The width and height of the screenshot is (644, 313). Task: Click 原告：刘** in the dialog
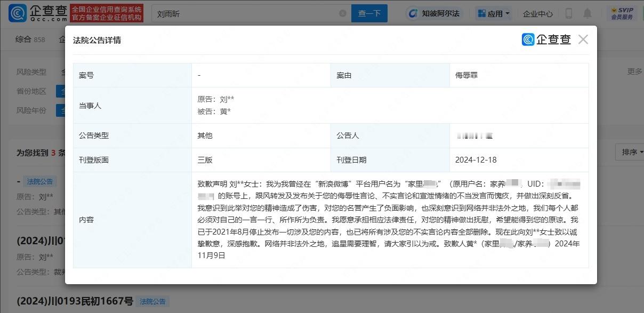click(215, 99)
